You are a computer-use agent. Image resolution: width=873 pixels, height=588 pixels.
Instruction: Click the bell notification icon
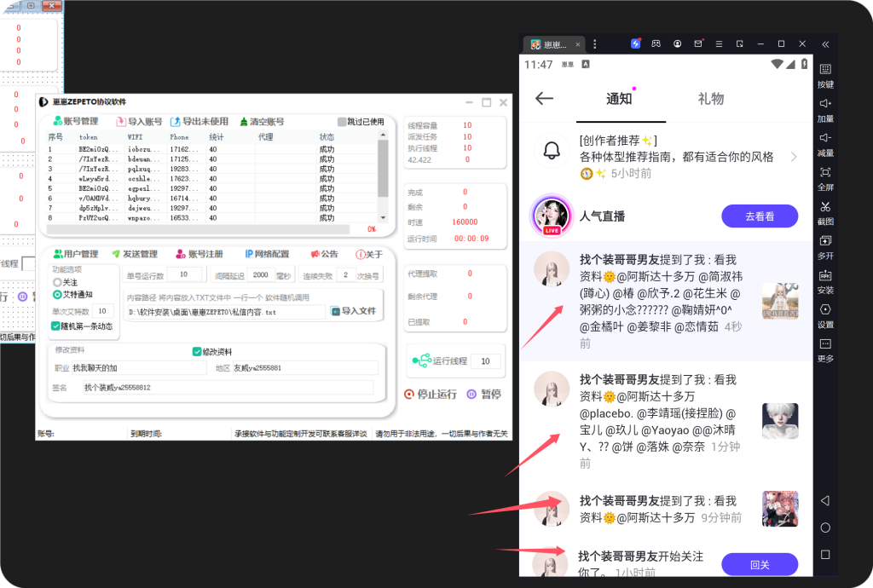coord(552,152)
